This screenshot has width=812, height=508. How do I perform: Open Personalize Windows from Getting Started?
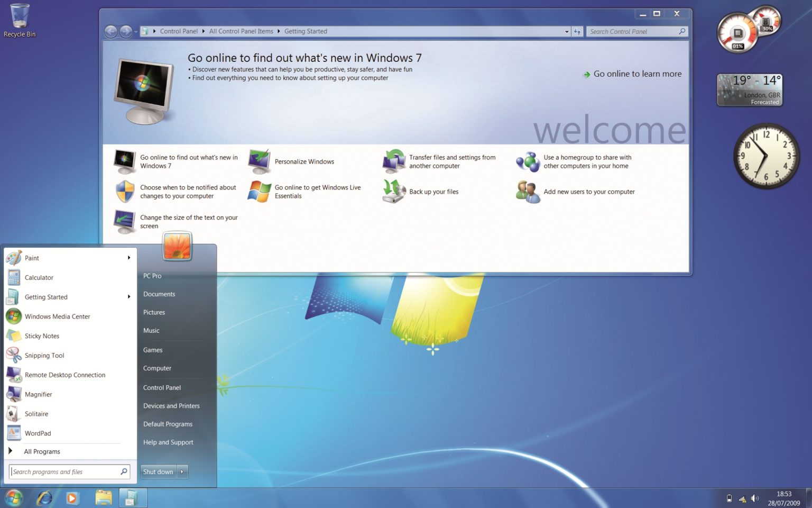(304, 161)
